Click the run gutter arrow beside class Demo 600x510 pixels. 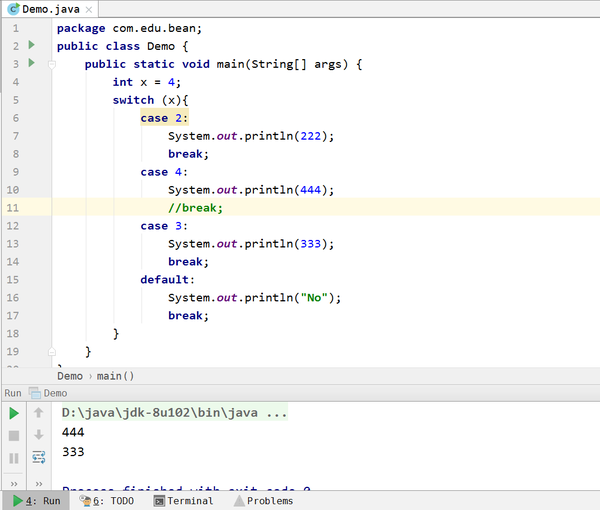click(x=32, y=45)
